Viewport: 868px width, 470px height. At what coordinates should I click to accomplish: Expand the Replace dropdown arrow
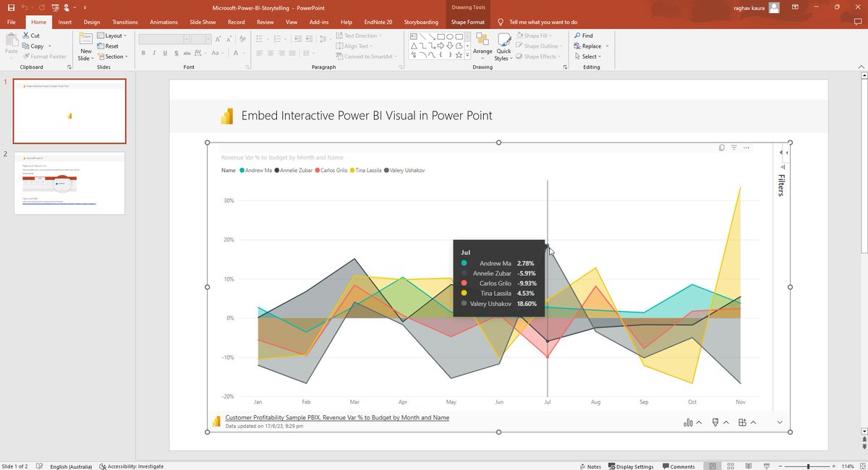pyautogui.click(x=607, y=46)
